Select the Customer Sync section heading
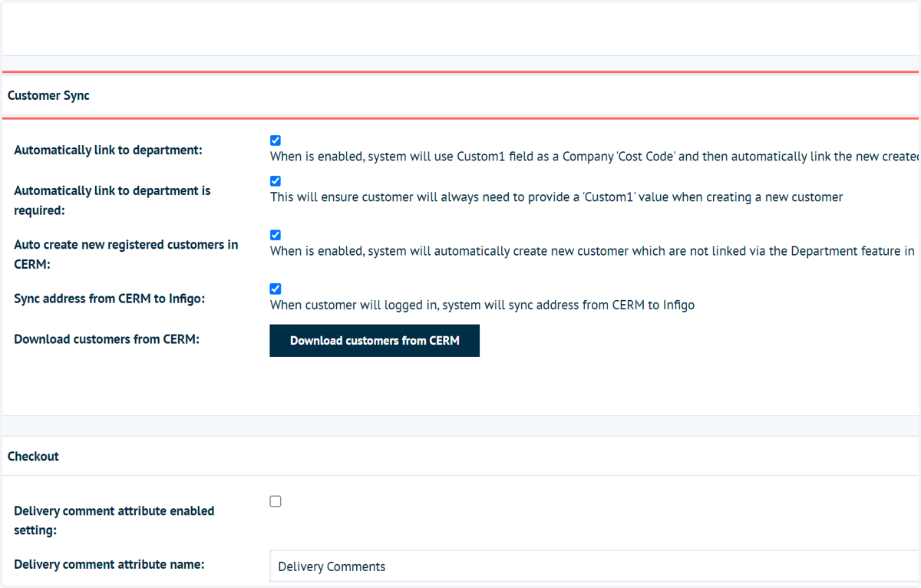This screenshot has height=588, width=921. [x=48, y=96]
